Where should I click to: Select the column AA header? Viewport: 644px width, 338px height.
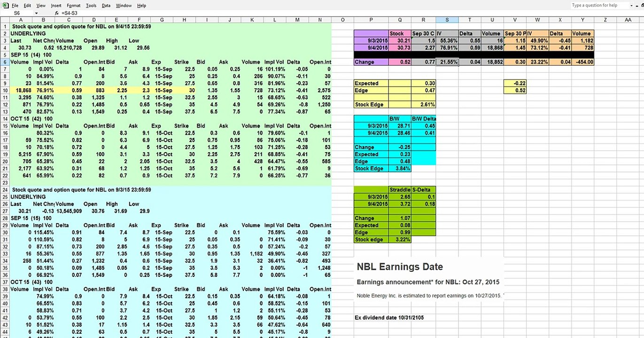click(x=628, y=20)
